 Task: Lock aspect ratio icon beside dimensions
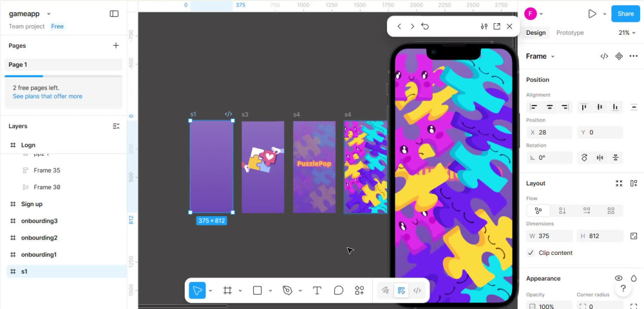pos(633,236)
